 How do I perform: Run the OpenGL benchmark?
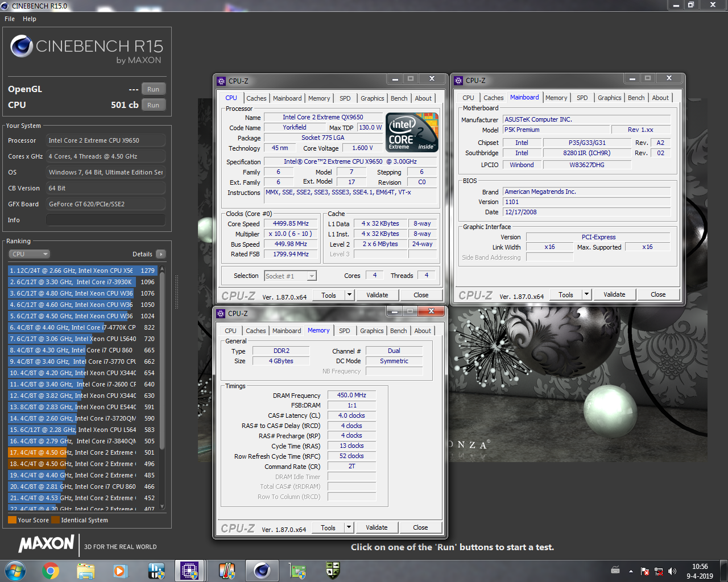153,89
